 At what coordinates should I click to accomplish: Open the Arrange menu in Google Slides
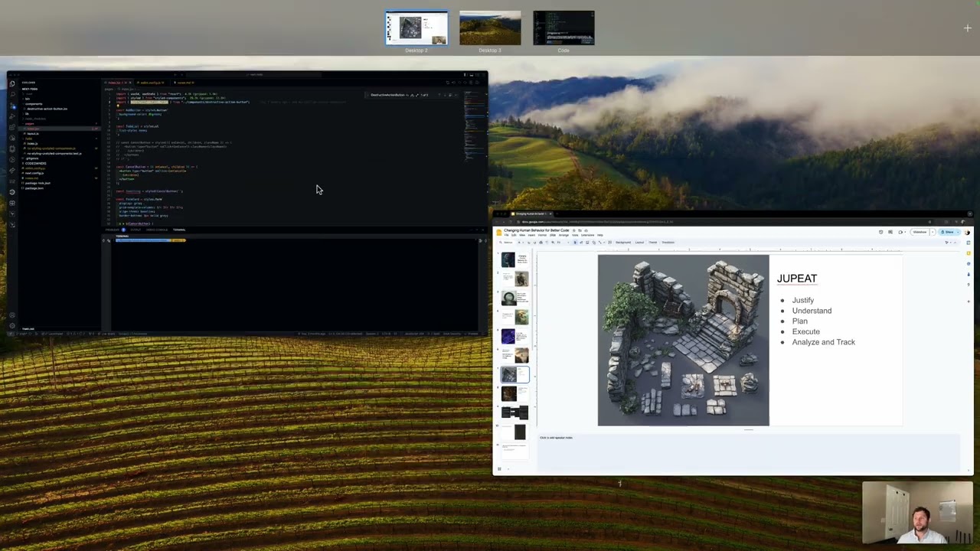click(x=563, y=235)
